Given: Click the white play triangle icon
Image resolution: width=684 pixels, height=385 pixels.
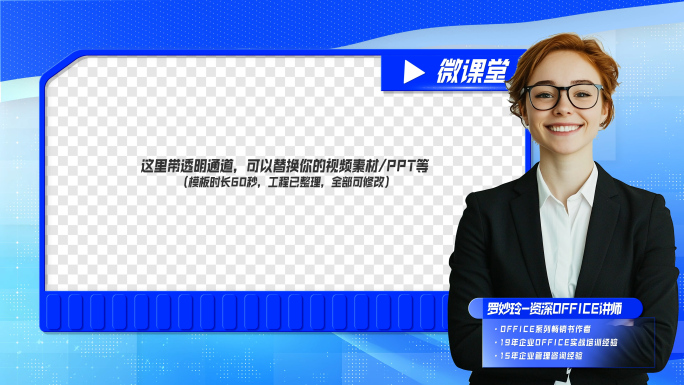Looking at the screenshot, I should point(413,72).
